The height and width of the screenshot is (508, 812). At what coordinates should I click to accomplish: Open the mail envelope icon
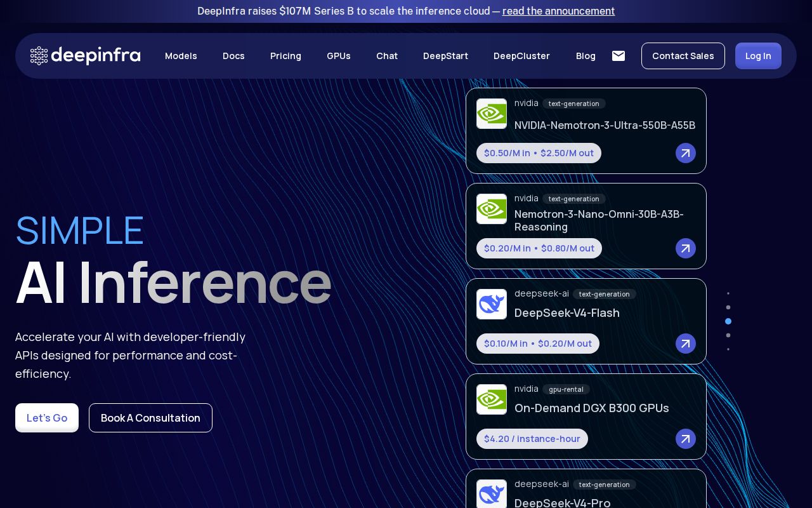tap(619, 56)
